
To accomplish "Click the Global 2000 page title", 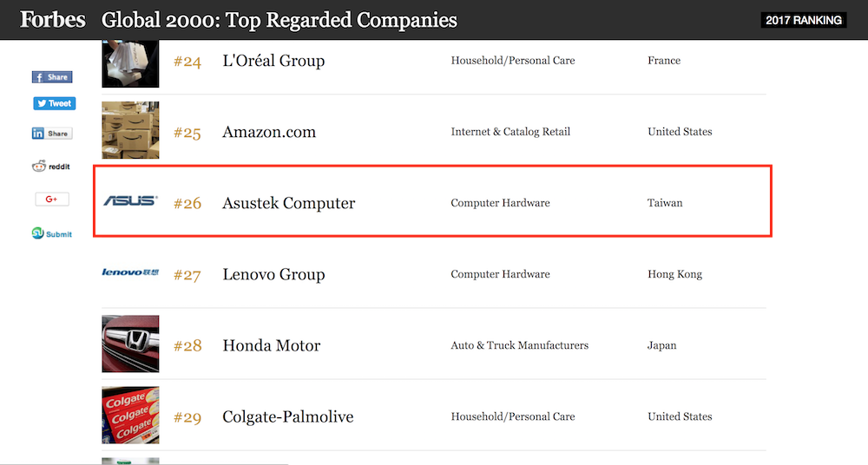I will coord(279,20).
